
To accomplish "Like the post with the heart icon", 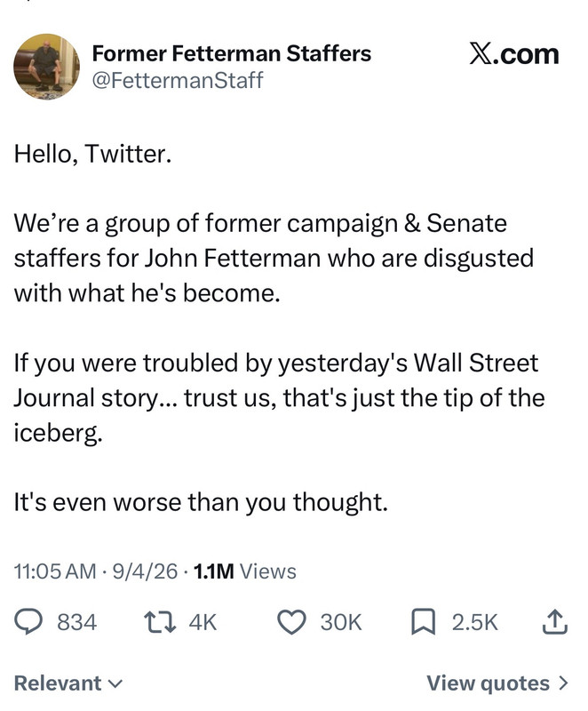I will 291,621.
